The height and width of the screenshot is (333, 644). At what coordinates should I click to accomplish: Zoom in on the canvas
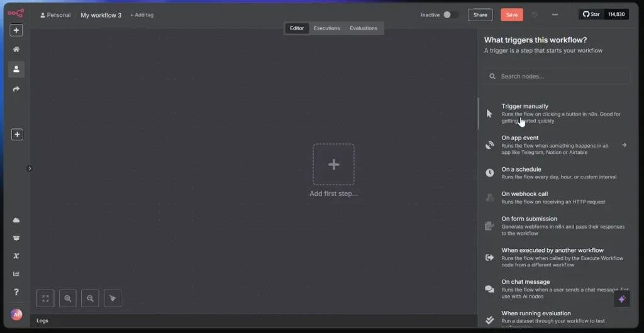68,298
